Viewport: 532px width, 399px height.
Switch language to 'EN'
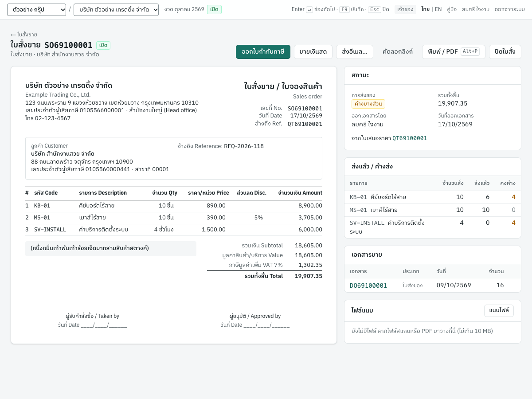(438, 9)
